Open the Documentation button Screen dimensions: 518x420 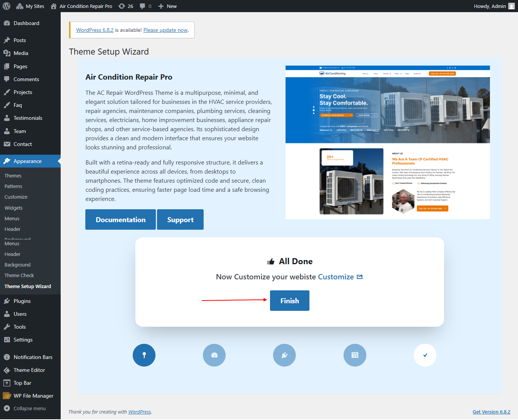pyautogui.click(x=121, y=219)
